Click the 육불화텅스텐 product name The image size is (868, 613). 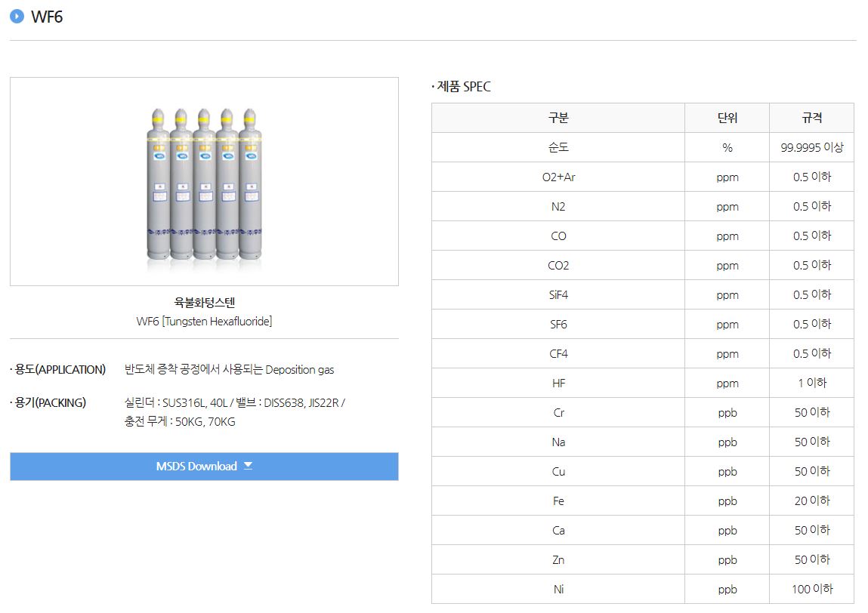[204, 302]
